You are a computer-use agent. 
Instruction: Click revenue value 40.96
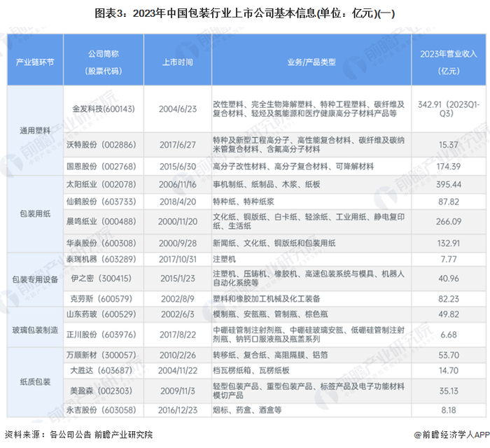coord(449,279)
